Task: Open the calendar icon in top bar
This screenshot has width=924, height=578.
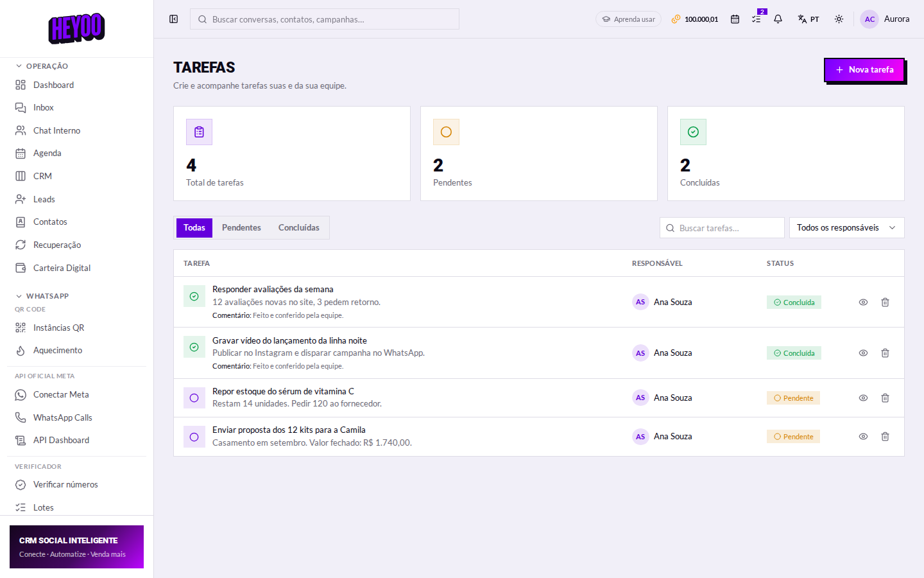Action: click(735, 19)
